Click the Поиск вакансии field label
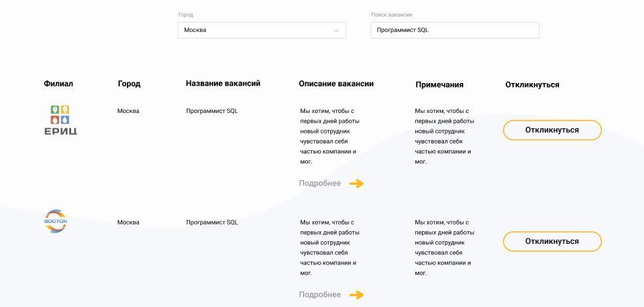This screenshot has width=644, height=307. click(391, 15)
